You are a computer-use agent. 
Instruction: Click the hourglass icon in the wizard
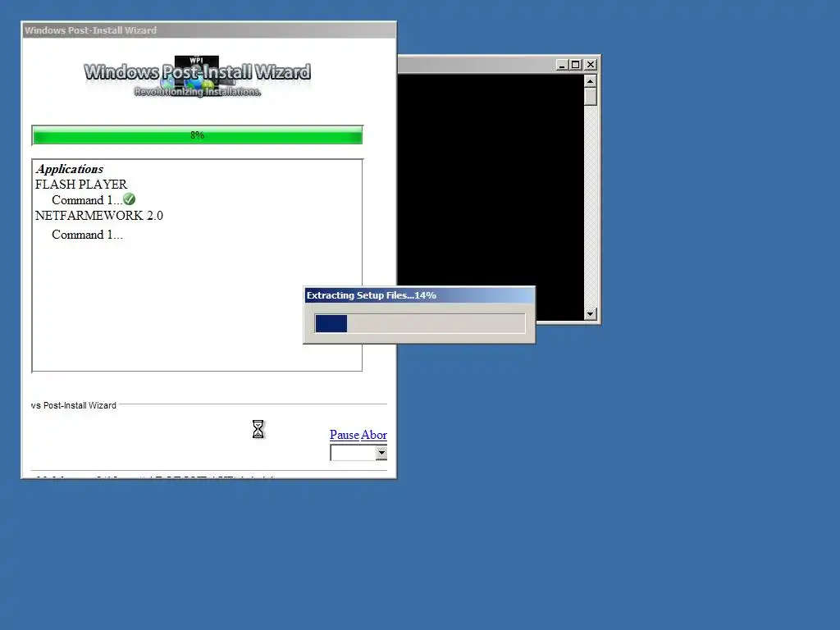[x=258, y=429]
